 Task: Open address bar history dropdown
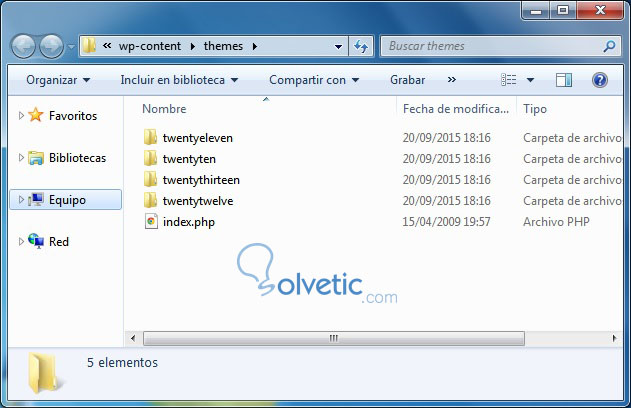[x=338, y=47]
